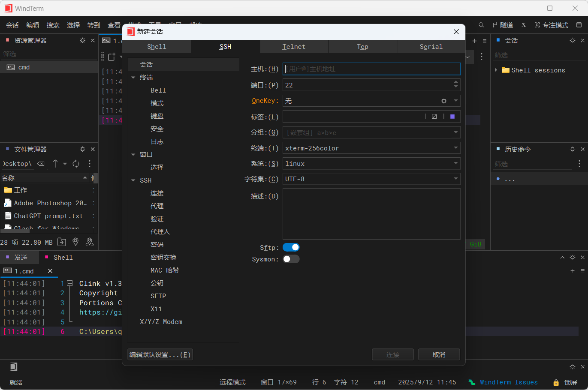
Task: Open the 隧道 tunnel tool
Action: [503, 25]
